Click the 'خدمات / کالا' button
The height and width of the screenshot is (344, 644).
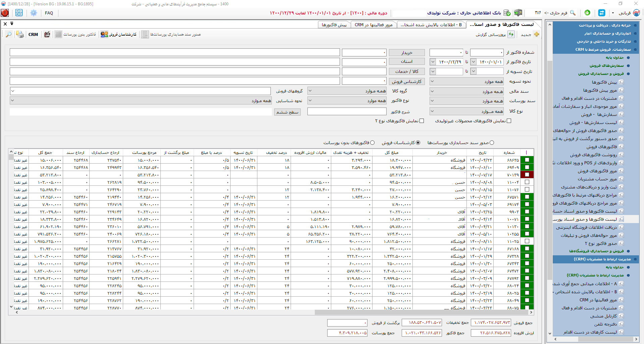pyautogui.click(x=407, y=72)
